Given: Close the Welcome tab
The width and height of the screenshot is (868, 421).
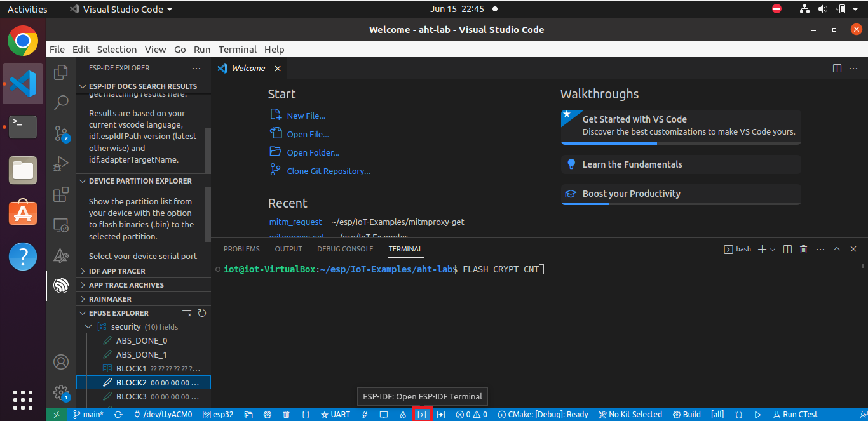Looking at the screenshot, I should pos(277,69).
